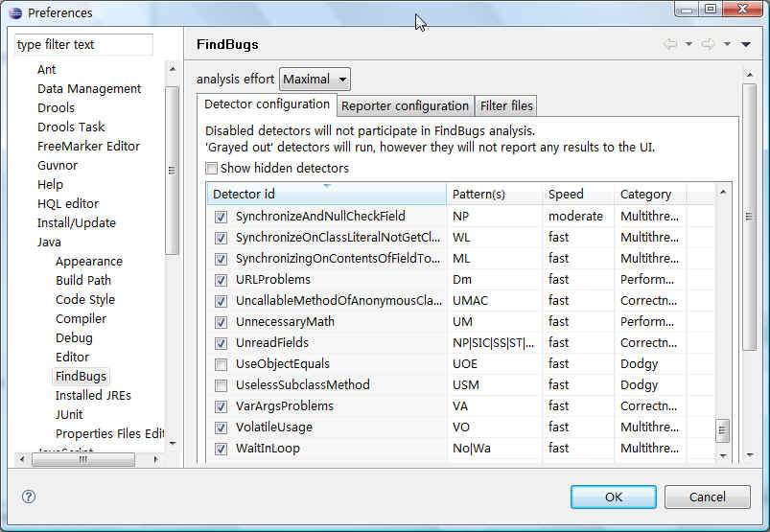Click tree panel scroll down arrow
This screenshot has height=532, width=770.
pyautogui.click(x=173, y=443)
